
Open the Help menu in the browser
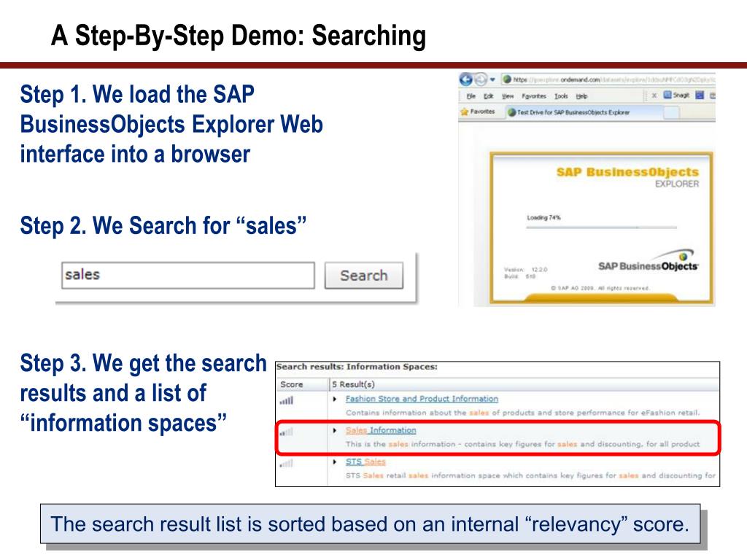point(581,96)
